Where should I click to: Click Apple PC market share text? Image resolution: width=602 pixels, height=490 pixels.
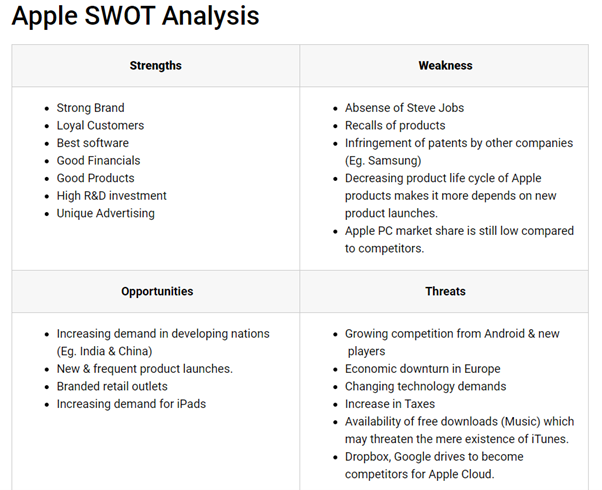(x=459, y=240)
